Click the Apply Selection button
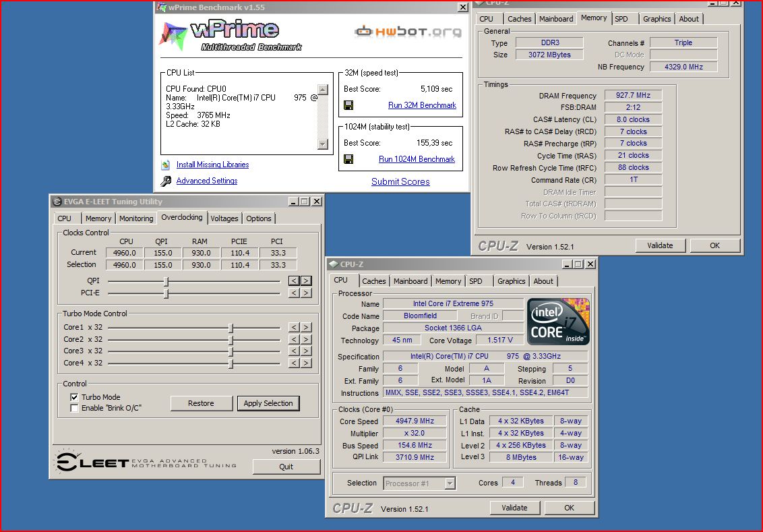The image size is (763, 532). pyautogui.click(x=268, y=403)
